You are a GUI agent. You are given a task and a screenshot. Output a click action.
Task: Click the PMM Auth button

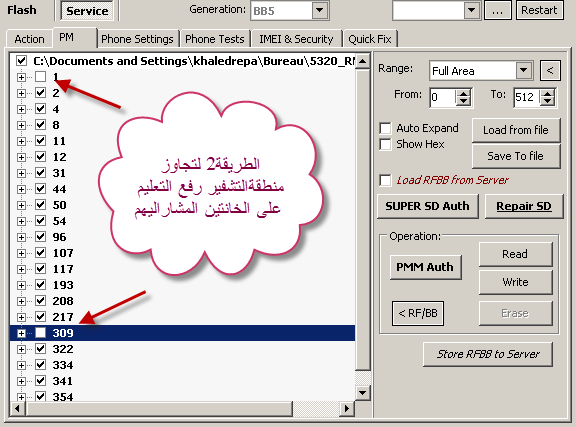click(425, 267)
